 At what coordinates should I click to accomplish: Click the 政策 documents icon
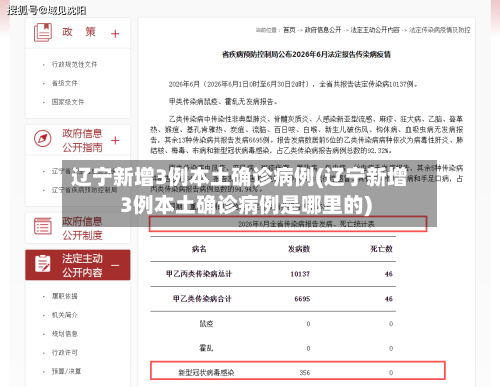click(43, 32)
